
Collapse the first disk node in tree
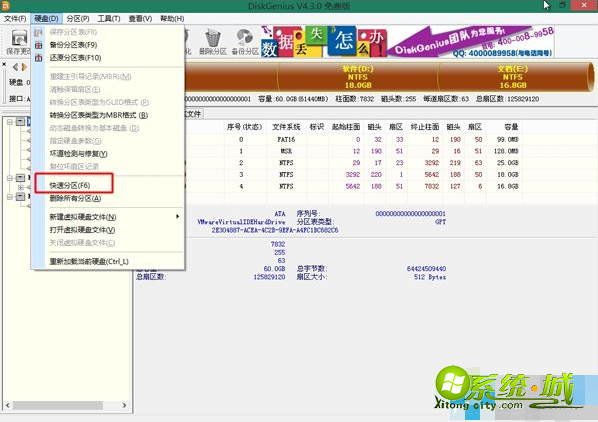(10, 122)
